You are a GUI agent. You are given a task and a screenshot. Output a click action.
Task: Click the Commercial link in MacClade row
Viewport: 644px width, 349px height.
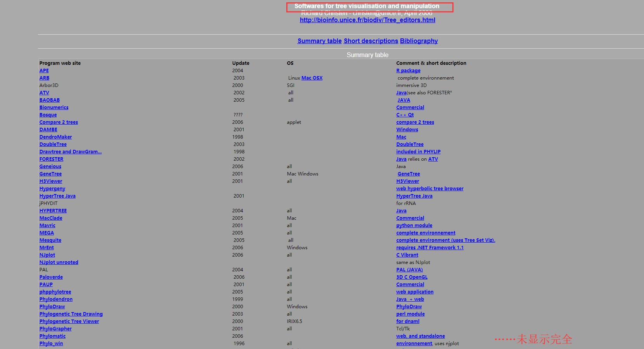pos(410,218)
